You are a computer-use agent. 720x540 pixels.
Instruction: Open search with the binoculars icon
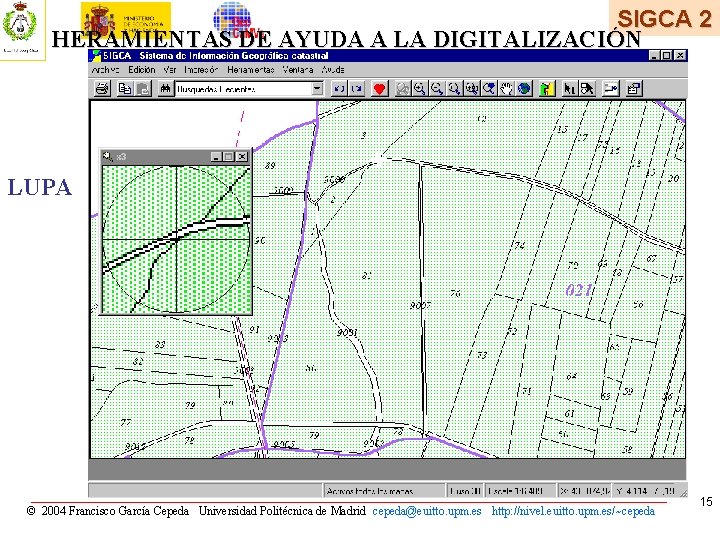[x=165, y=88]
